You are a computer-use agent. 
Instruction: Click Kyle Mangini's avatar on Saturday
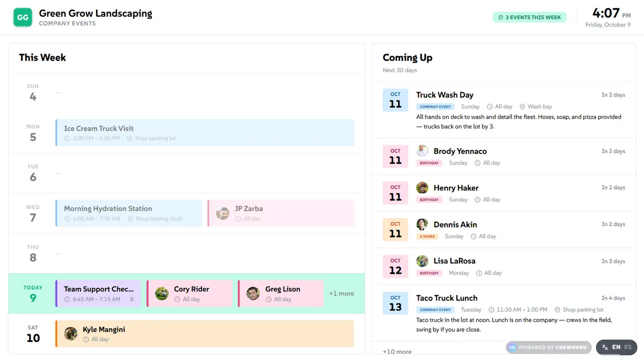(x=71, y=334)
